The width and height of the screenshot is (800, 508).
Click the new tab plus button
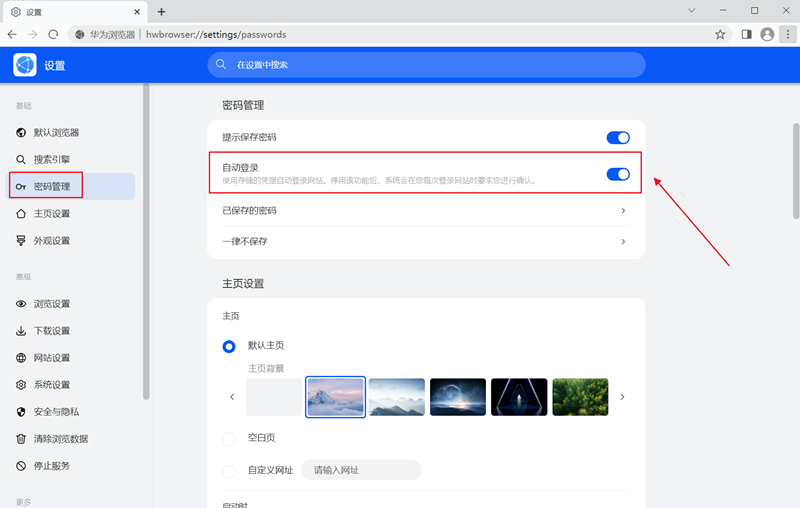click(162, 11)
